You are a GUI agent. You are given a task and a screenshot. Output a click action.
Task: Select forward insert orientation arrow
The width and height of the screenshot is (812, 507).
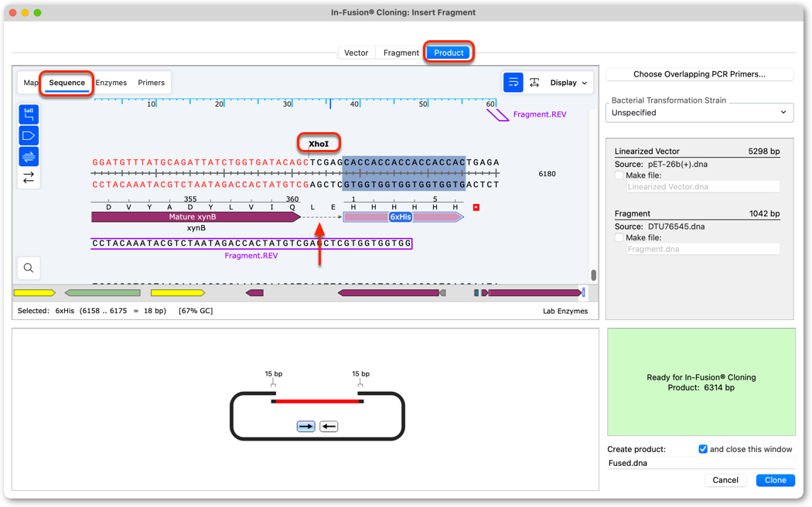pos(305,427)
